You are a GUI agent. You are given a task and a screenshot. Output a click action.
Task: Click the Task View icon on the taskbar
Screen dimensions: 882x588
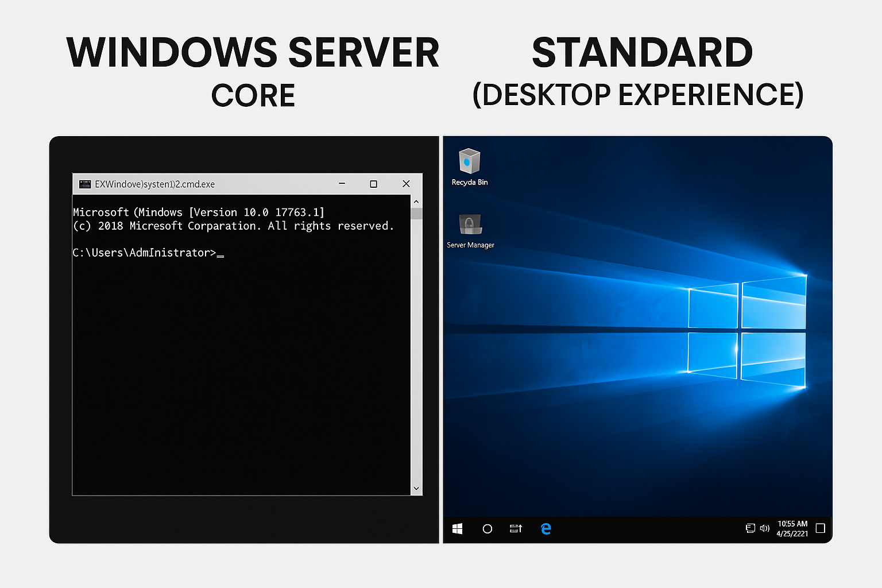pos(515,528)
